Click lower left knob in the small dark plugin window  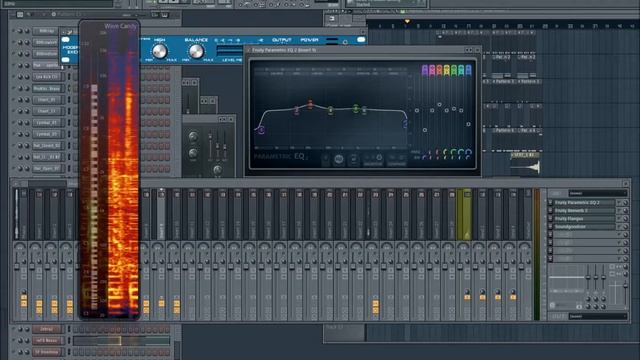[x=193, y=153]
